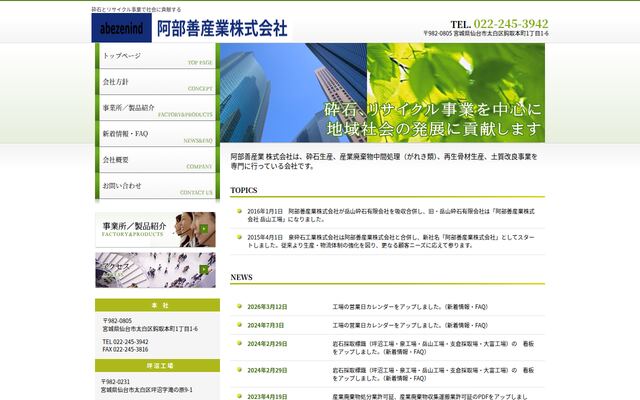Click green arrow icon on アクセス banner
Viewport: 640px width, 400px height.
204,269
